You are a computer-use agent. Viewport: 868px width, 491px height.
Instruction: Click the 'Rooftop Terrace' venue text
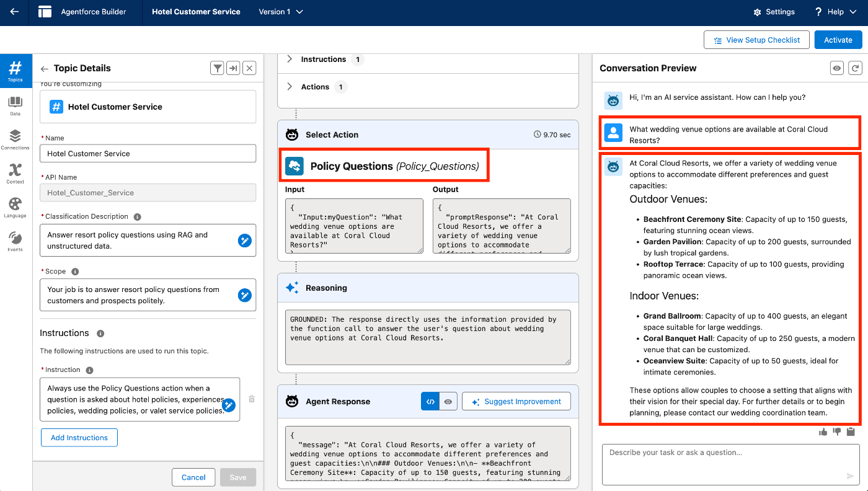pyautogui.click(x=674, y=264)
